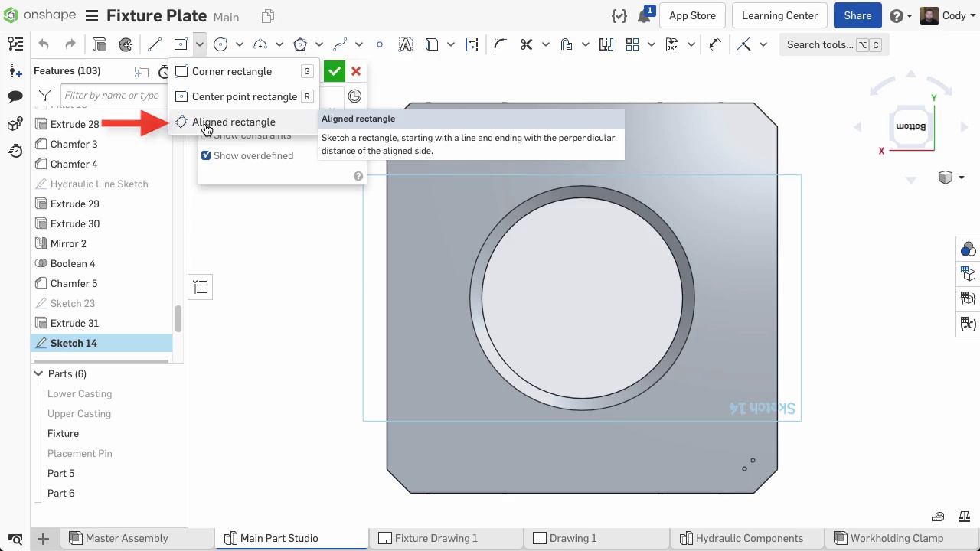Toggle the Show overdefined checkbox
Screen dimensions: 980x551
(206, 155)
